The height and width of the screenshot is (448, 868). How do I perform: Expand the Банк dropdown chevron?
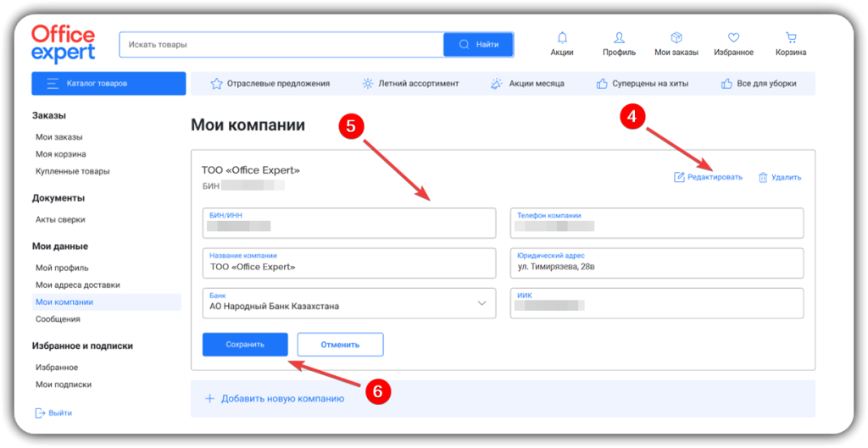coord(481,303)
